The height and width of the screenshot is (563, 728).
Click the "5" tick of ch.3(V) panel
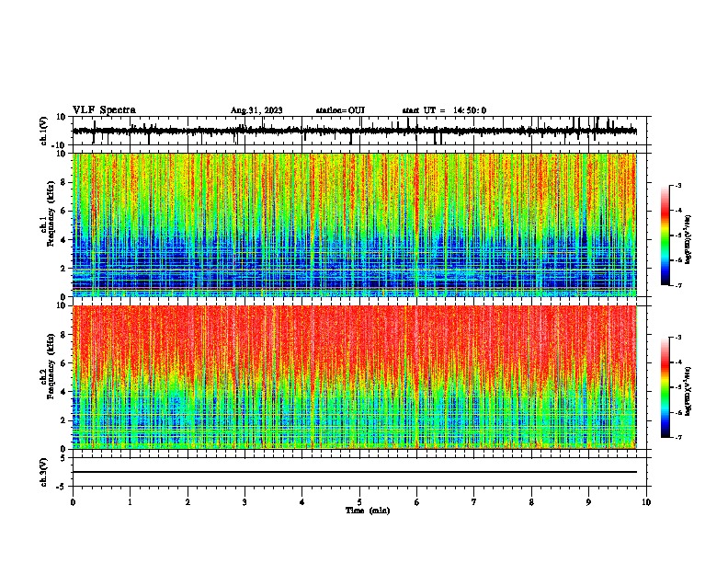(x=64, y=458)
